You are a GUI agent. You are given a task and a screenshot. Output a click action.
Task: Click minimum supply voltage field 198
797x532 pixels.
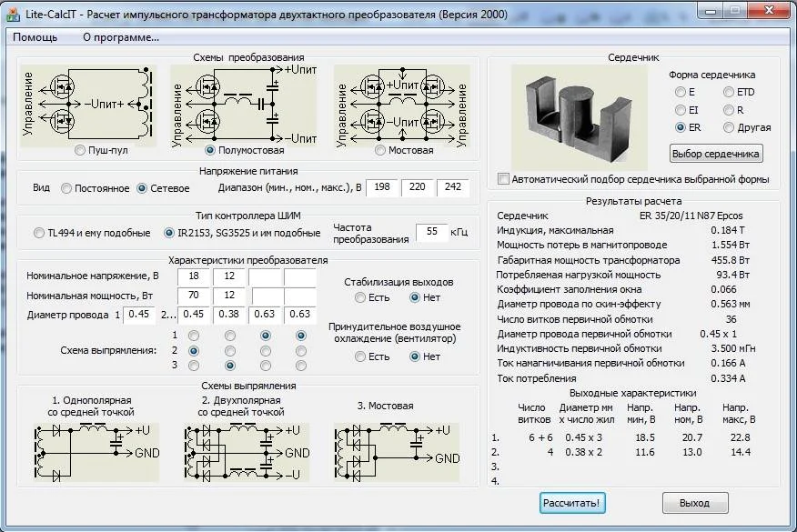click(x=382, y=187)
